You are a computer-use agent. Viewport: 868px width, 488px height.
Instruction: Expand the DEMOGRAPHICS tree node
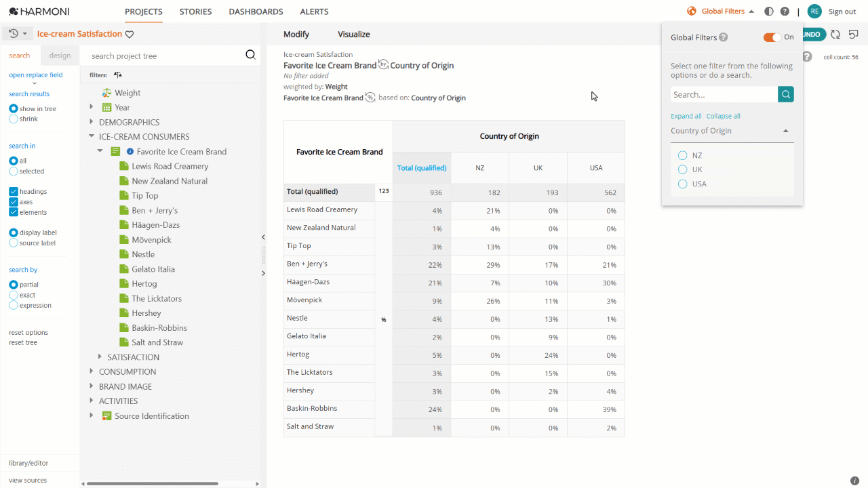coord(92,122)
